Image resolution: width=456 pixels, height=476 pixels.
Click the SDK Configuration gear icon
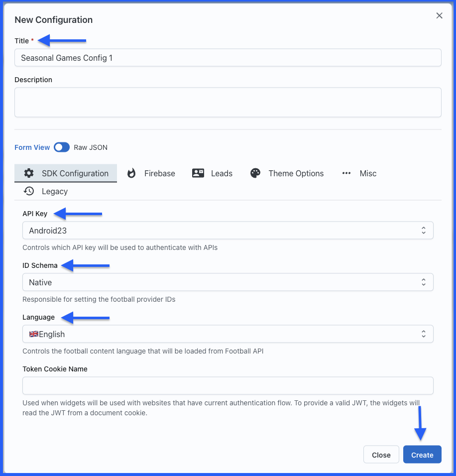29,173
